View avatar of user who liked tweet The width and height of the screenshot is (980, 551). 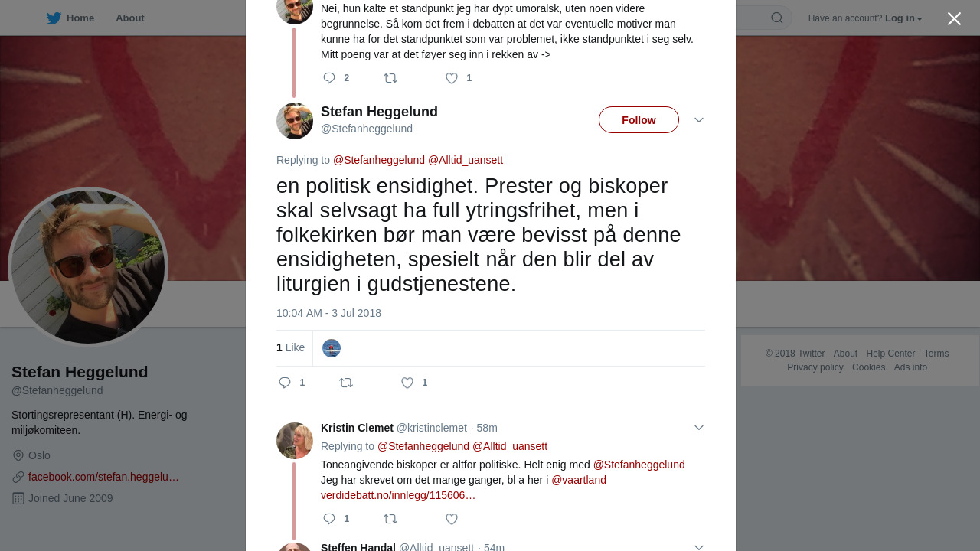coord(332,348)
